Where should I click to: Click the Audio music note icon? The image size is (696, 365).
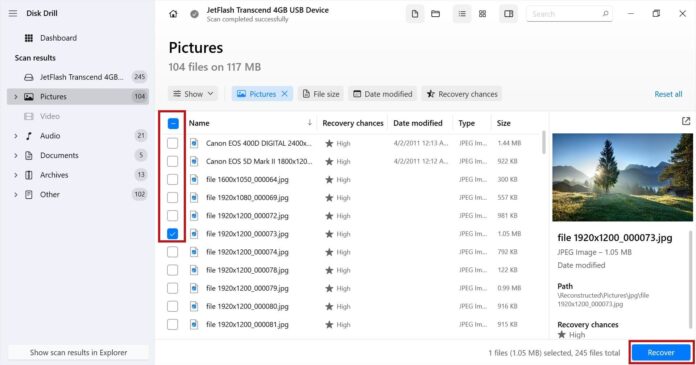click(x=29, y=136)
